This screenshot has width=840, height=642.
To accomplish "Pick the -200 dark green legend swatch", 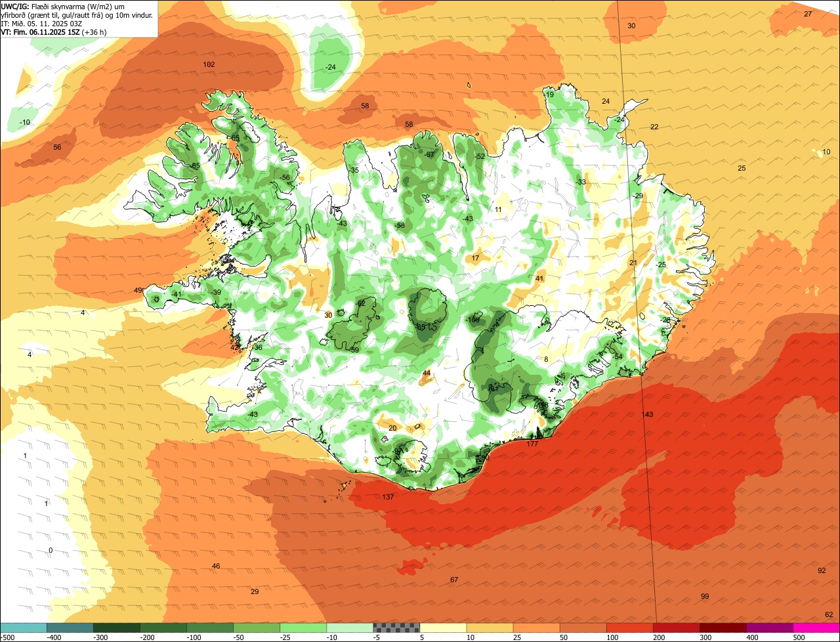I will (x=163, y=628).
